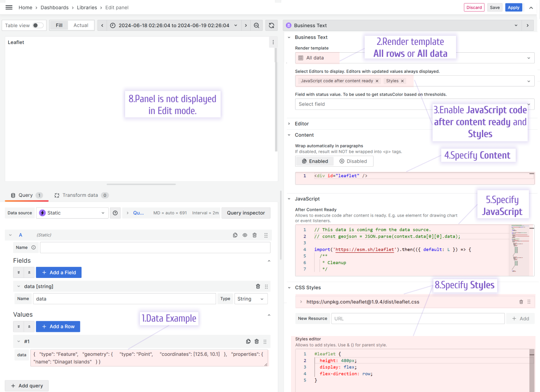Duplicate row #1 using its copy icon
The width and height of the screenshot is (540, 392).
[248, 341]
